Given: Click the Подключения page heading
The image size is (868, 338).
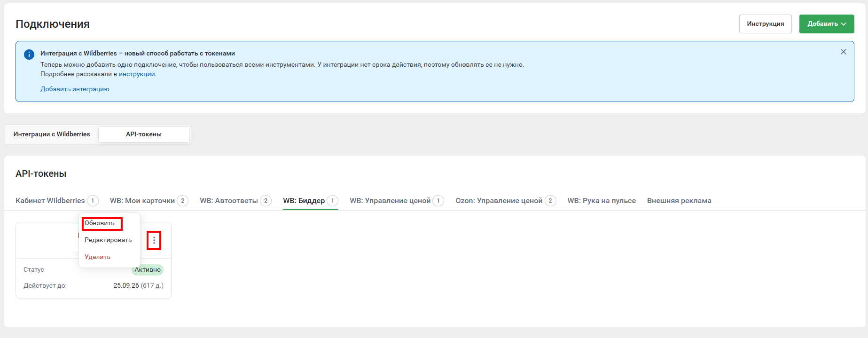Looking at the screenshot, I should [53, 24].
